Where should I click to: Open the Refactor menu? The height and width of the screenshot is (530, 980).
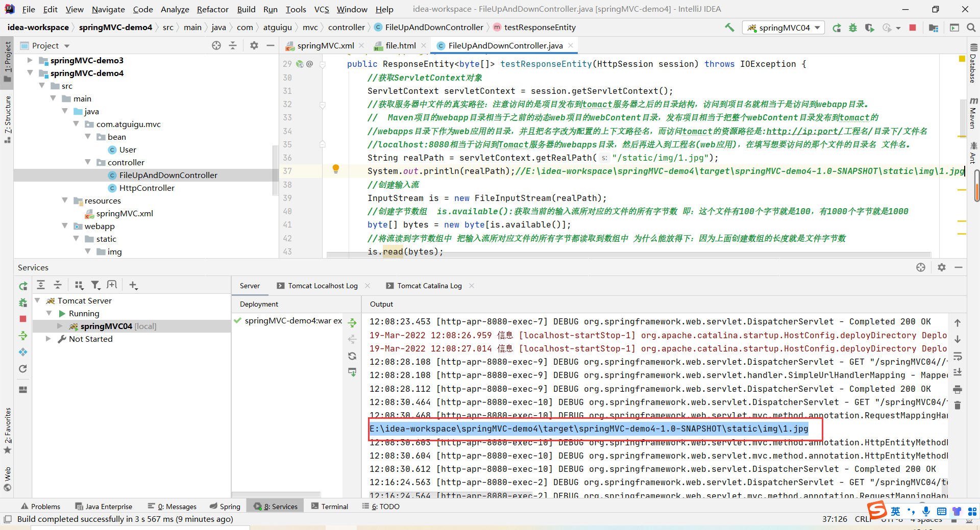(212, 9)
